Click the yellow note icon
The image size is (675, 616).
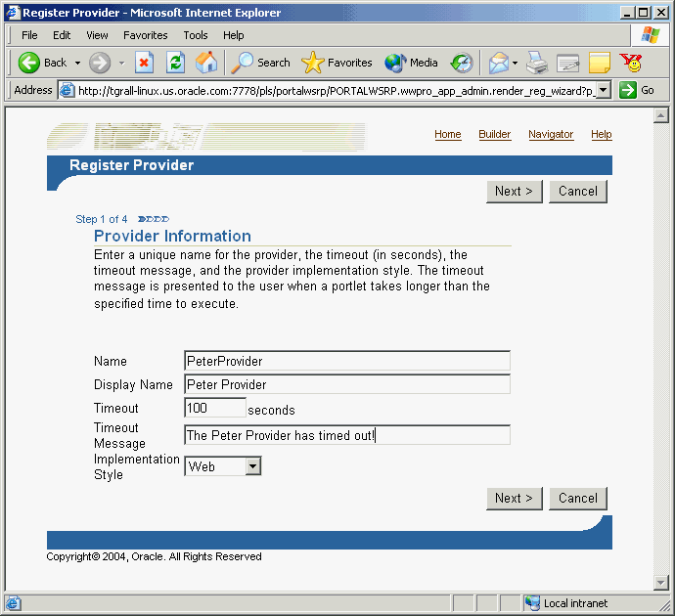600,63
